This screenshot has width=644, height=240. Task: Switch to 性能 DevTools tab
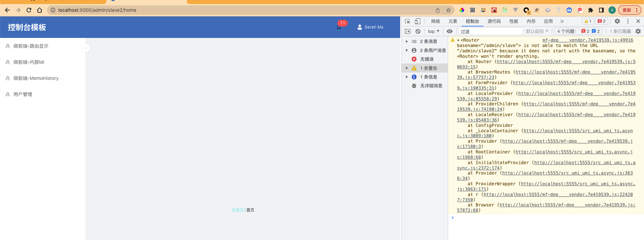(x=514, y=21)
